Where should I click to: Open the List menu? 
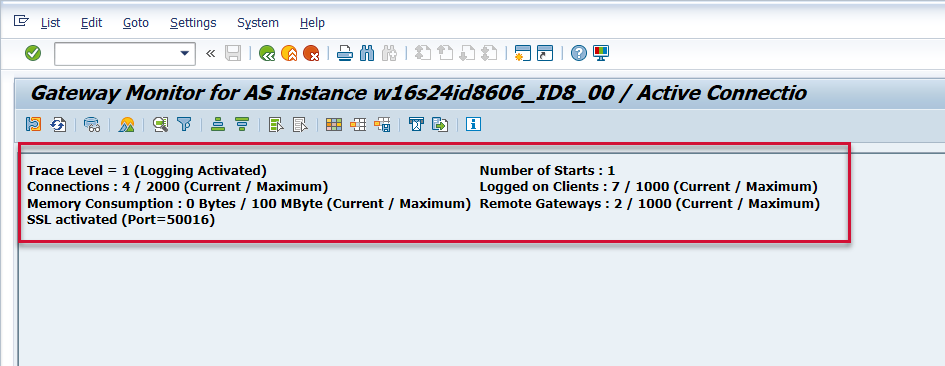pyautogui.click(x=51, y=23)
